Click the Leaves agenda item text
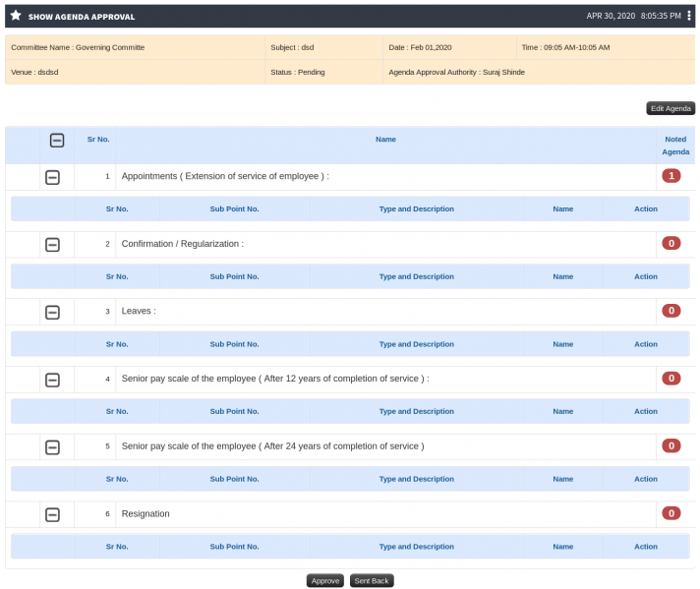This screenshot has width=700, height=589. pos(139,312)
